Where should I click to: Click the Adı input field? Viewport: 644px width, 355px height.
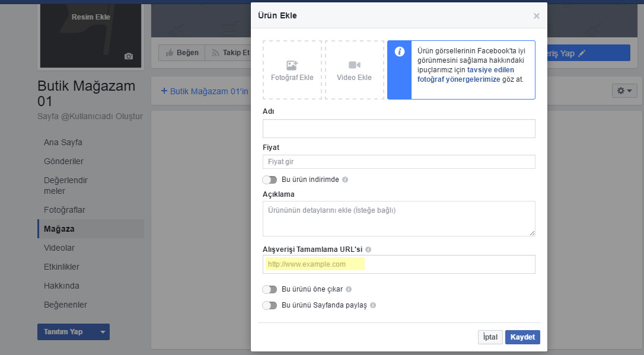coord(399,129)
